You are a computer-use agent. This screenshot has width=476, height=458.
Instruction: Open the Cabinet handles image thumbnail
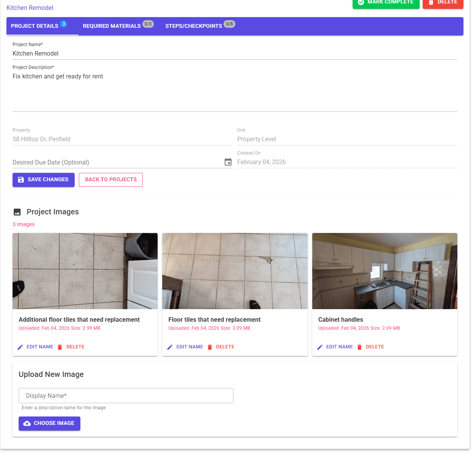385,271
